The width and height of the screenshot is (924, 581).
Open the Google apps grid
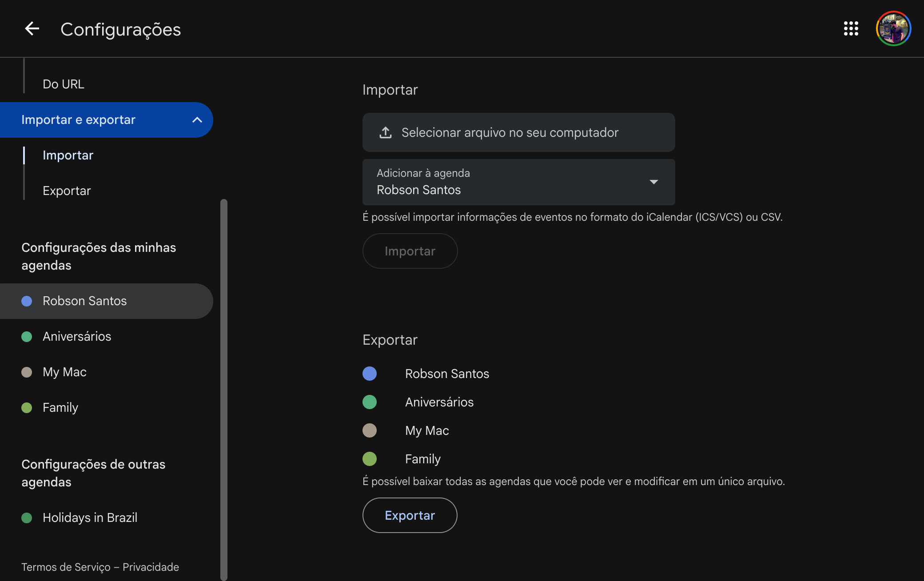pyautogui.click(x=851, y=29)
